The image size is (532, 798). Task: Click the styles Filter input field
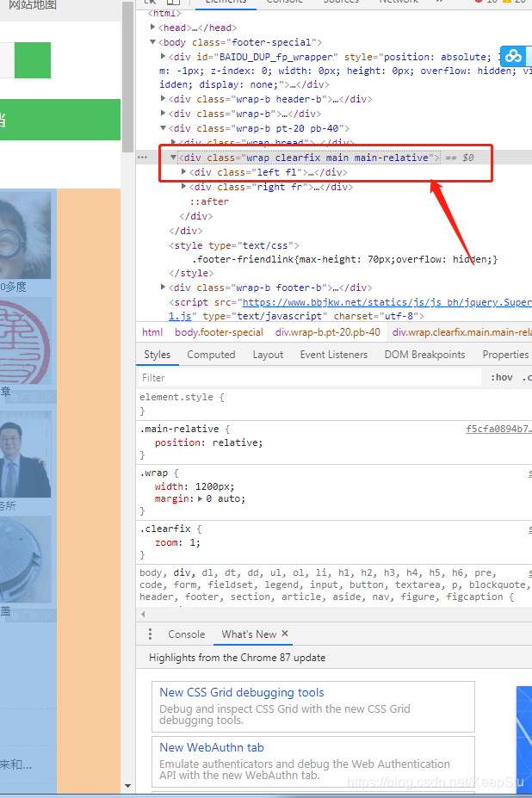pyautogui.click(x=310, y=378)
